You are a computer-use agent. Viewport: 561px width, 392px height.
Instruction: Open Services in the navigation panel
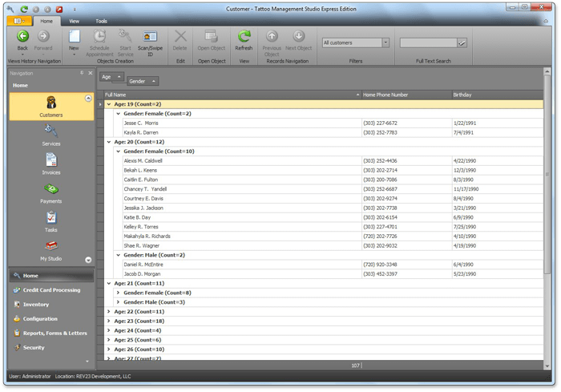(51, 131)
